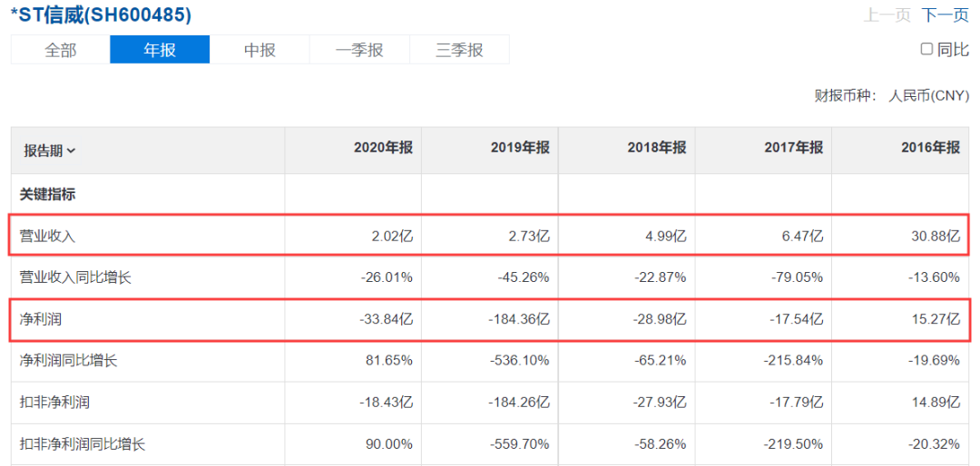
Task: Open the 三季报 tab
Action: [459, 50]
